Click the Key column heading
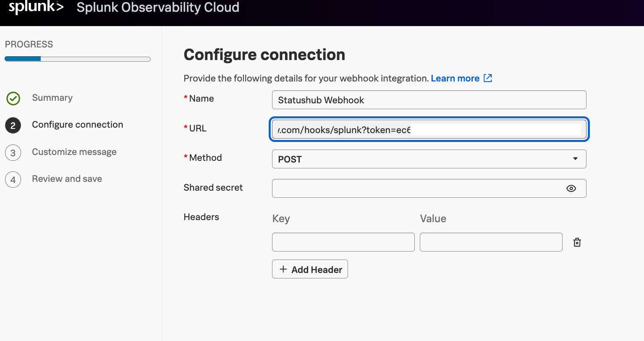The image size is (644, 341). coord(281,219)
